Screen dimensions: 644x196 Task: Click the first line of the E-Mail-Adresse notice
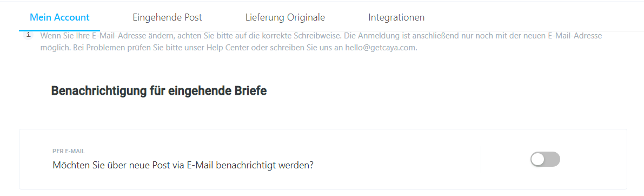[321, 36]
